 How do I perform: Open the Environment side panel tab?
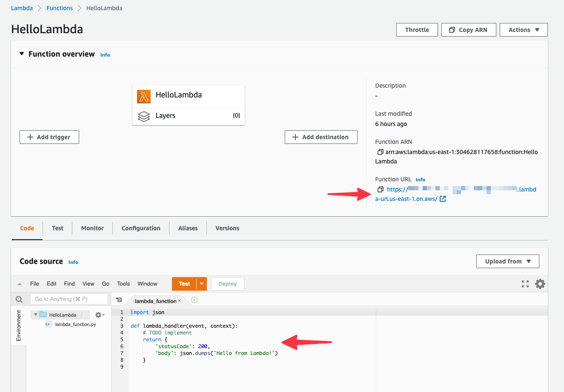18,326
